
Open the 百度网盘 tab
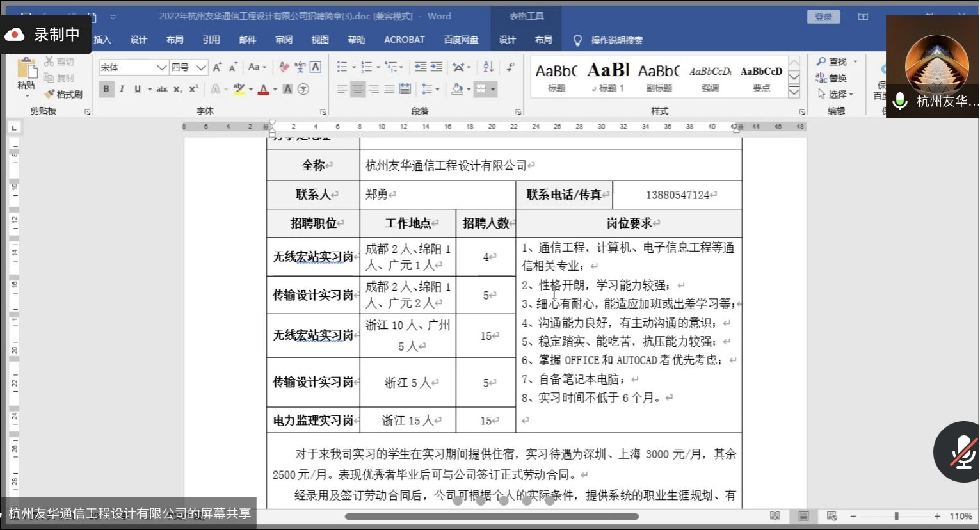coord(462,40)
